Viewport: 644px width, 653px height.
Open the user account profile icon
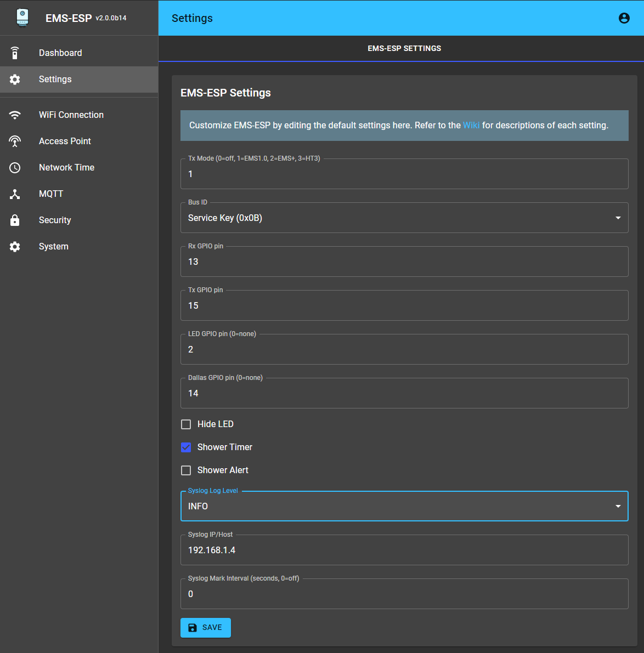coord(624,18)
